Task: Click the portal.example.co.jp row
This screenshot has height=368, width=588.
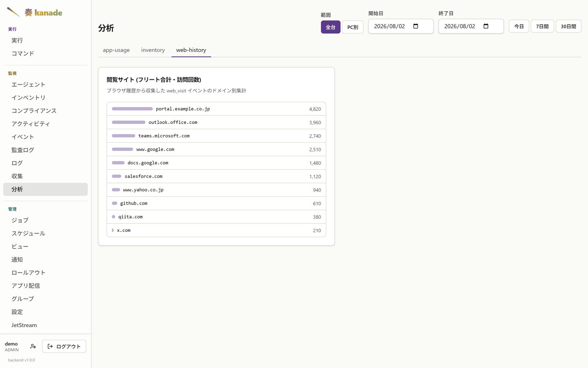Action: pos(216,109)
